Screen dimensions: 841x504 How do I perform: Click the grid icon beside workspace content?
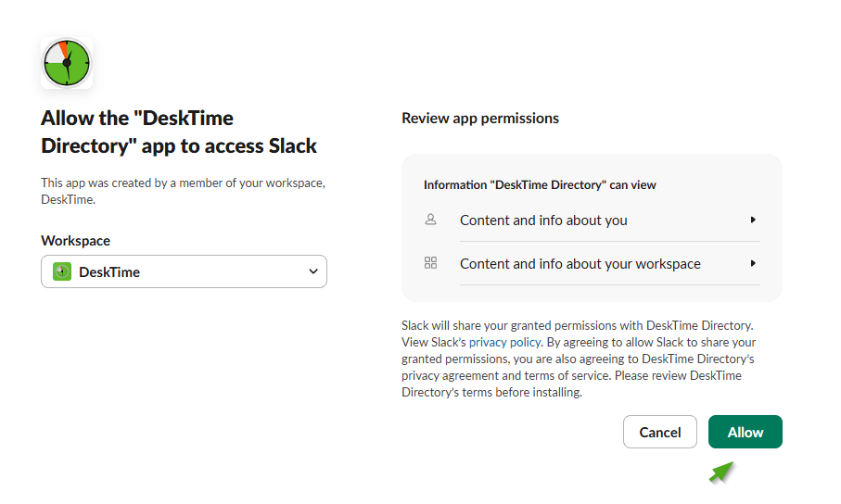tap(430, 263)
